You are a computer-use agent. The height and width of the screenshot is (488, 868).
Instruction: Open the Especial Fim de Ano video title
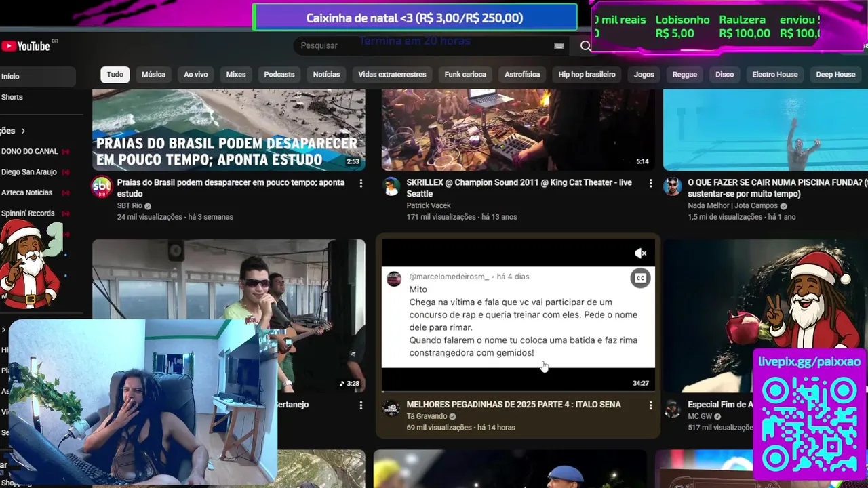720,405
